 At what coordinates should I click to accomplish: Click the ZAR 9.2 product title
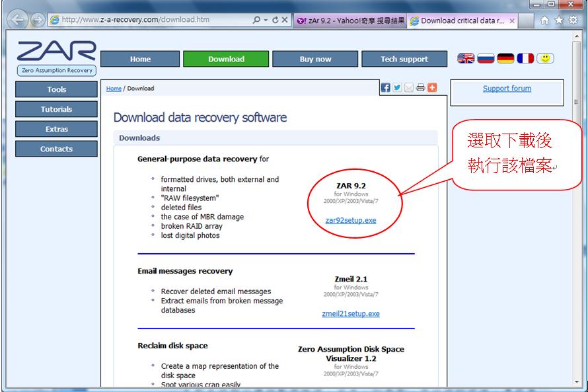tap(351, 186)
